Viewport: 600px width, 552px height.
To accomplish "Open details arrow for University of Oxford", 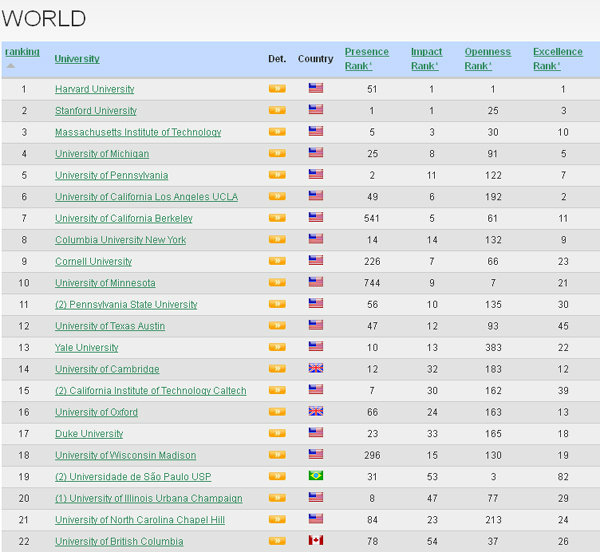I will coord(277,412).
